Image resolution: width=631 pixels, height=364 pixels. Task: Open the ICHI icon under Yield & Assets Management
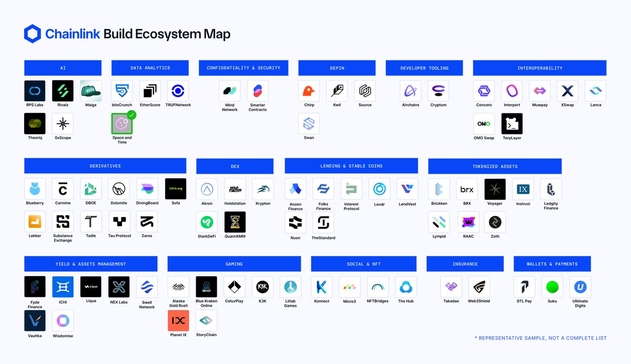click(x=63, y=287)
